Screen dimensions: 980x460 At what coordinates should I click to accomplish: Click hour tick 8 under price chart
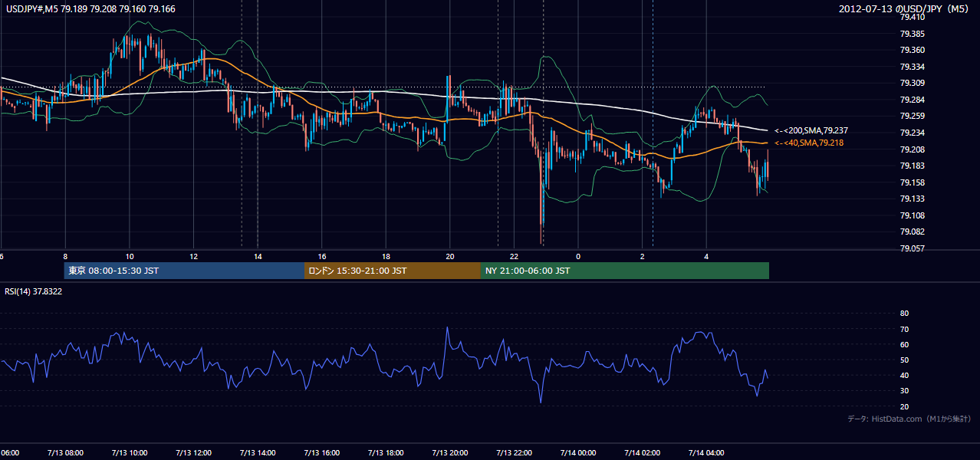65,256
